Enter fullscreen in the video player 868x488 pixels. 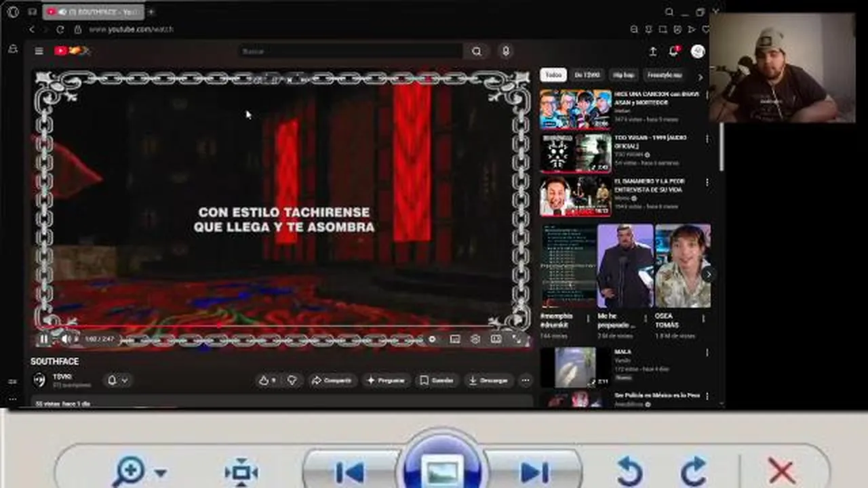click(x=517, y=339)
